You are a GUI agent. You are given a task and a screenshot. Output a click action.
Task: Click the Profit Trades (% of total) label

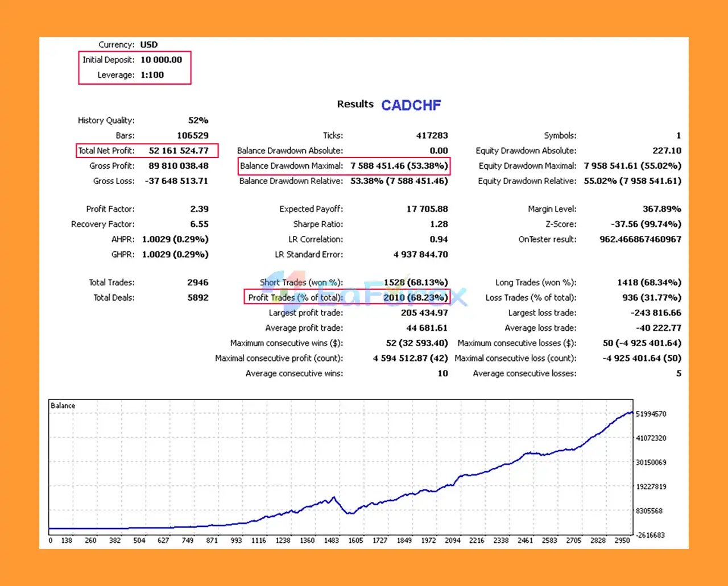[295, 297]
